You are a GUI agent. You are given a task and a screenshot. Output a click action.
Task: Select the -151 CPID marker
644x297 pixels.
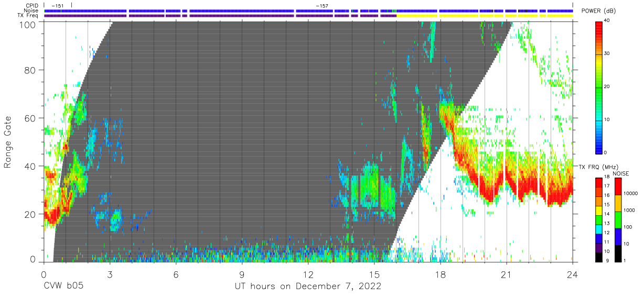[58, 6]
